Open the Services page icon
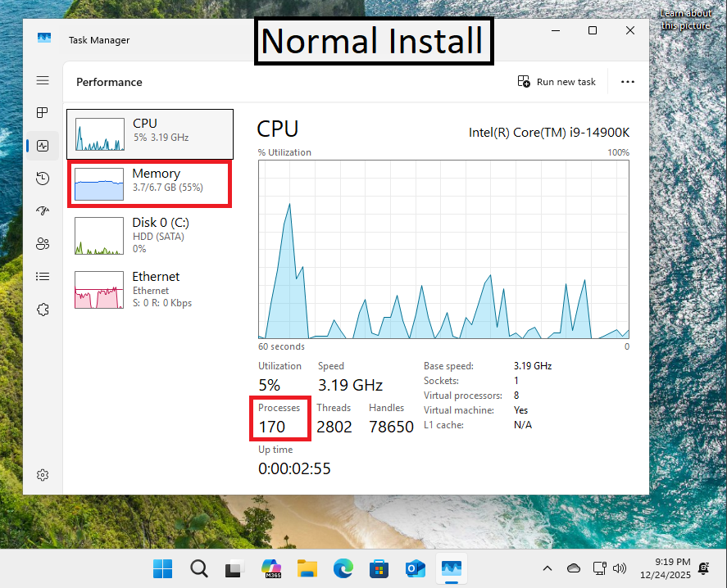This screenshot has width=727, height=588. coord(43,310)
